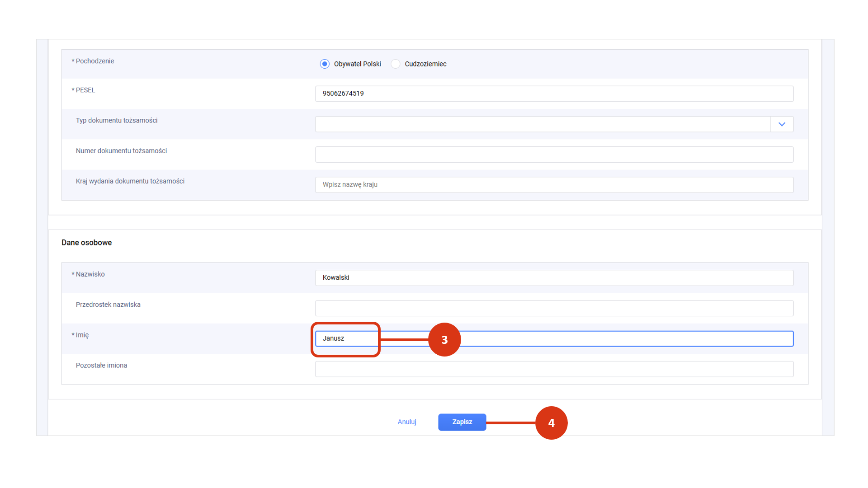Focus the Przedrostek nazwiska input
Screen dimensions: 868x488
[x=554, y=308]
